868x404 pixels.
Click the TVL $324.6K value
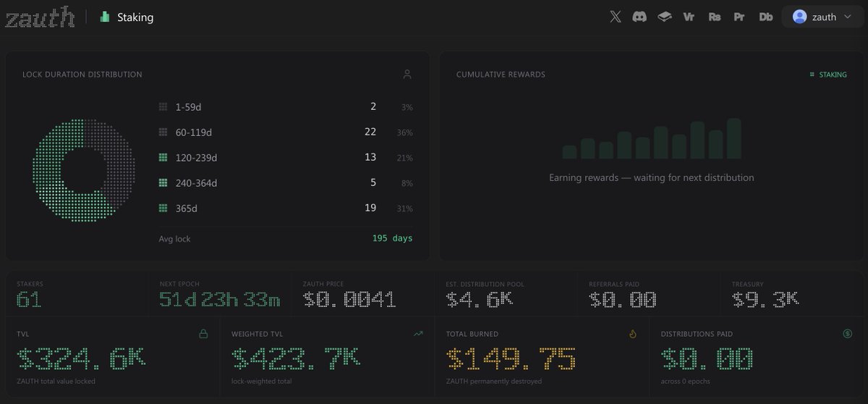pyautogui.click(x=81, y=358)
